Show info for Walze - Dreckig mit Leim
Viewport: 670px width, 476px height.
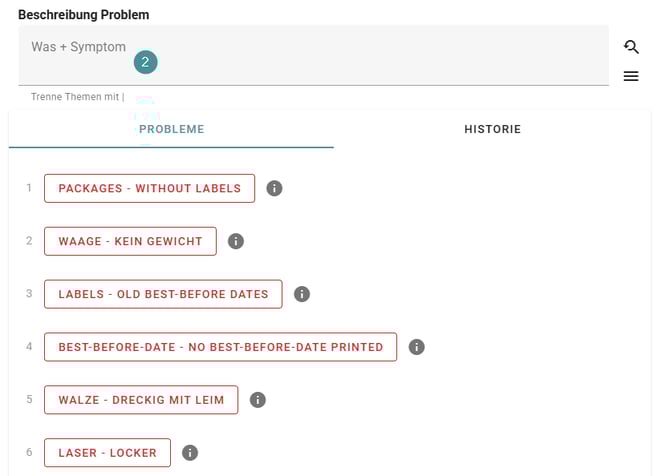(257, 400)
